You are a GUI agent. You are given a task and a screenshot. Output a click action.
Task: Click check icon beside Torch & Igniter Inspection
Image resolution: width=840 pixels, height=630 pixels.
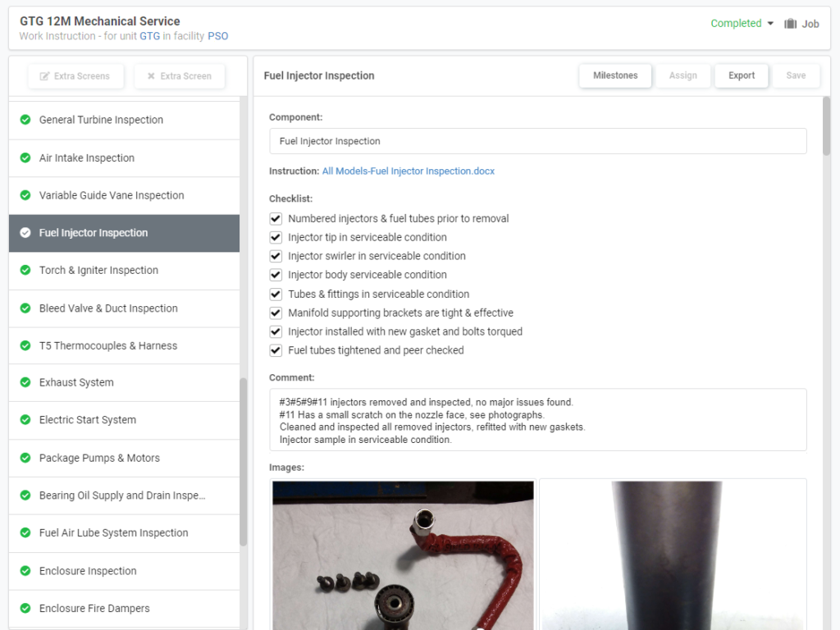pyautogui.click(x=25, y=270)
